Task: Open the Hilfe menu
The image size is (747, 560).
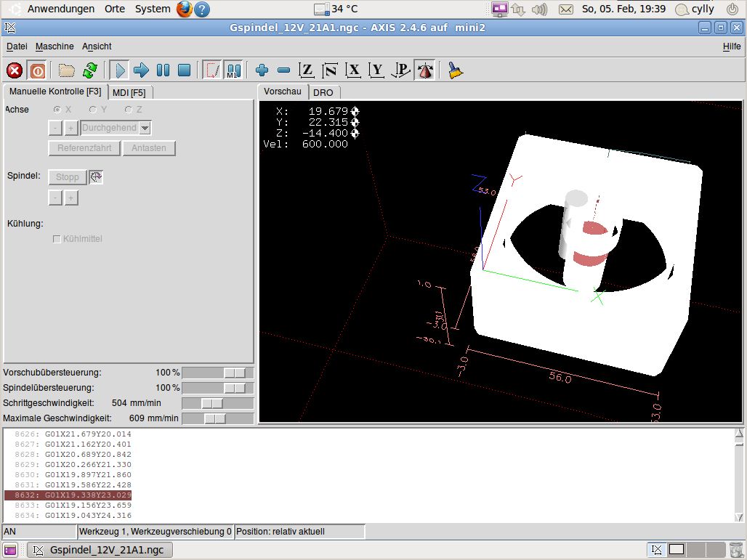Action: click(x=731, y=46)
